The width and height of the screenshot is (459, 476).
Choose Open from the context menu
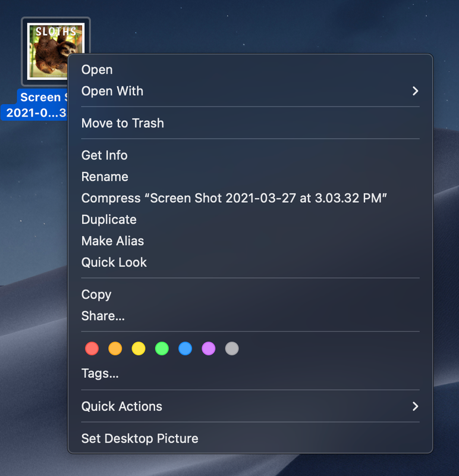click(97, 70)
